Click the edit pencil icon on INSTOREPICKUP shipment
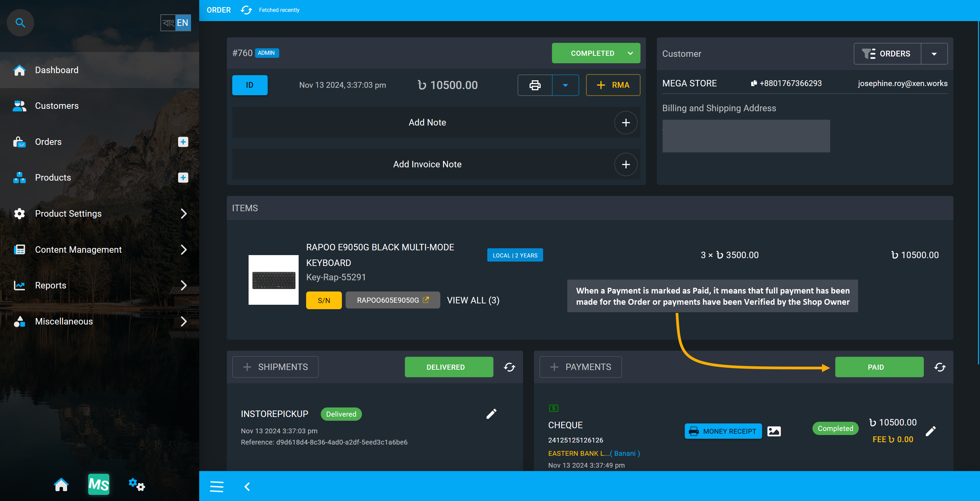980x501 pixels. pos(492,414)
